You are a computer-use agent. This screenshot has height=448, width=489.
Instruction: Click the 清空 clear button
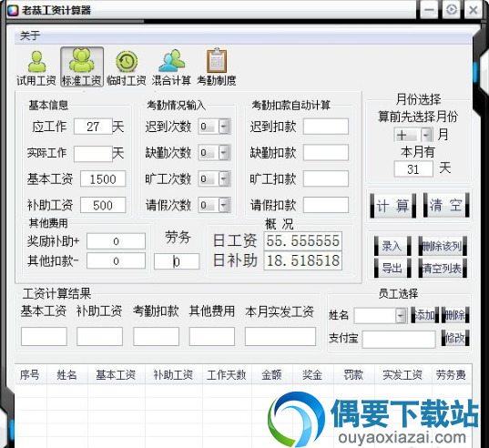pyautogui.click(x=446, y=206)
